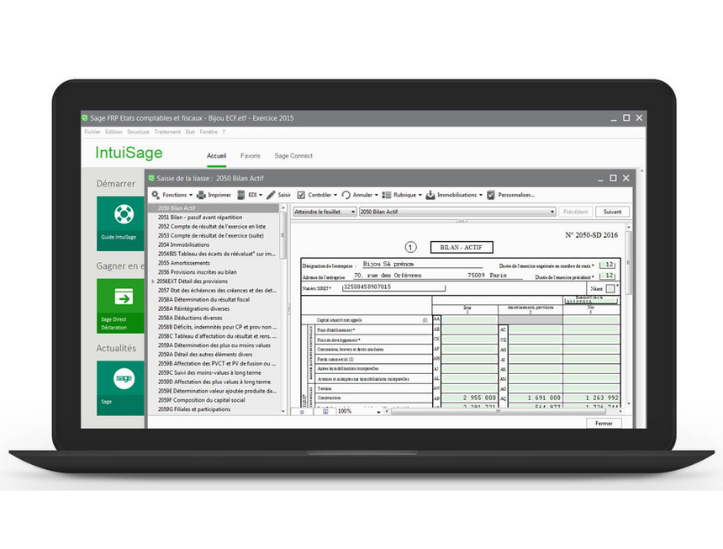Viewport: 723px width, 549px height.
Task: Click the Constructions net value 1 263 992
Action: point(592,397)
